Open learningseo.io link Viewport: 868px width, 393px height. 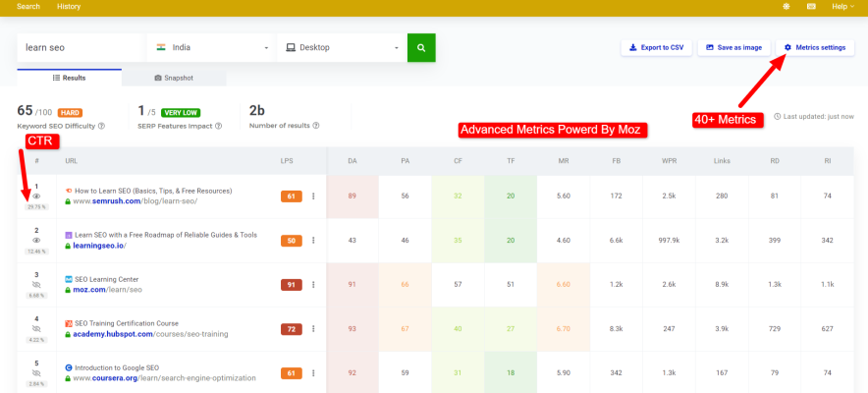click(x=99, y=246)
